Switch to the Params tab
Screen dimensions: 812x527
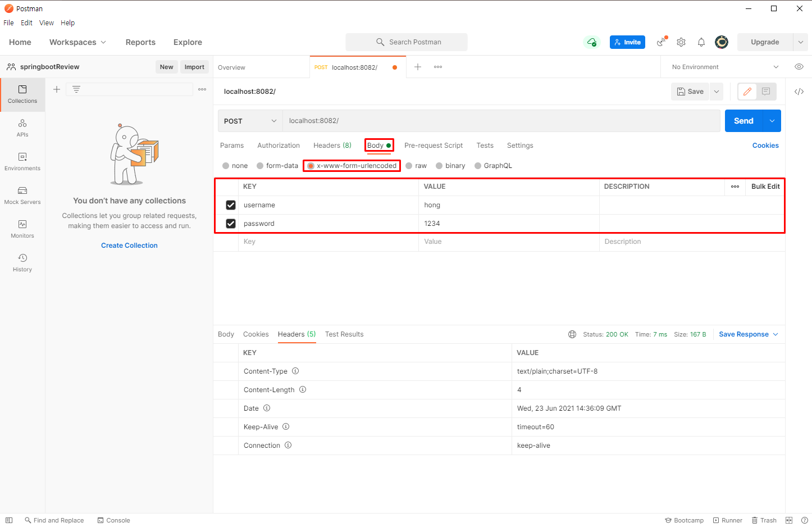[232, 146]
